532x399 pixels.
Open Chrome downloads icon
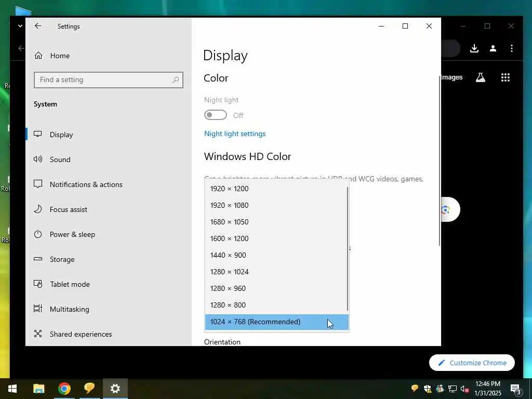point(474,48)
